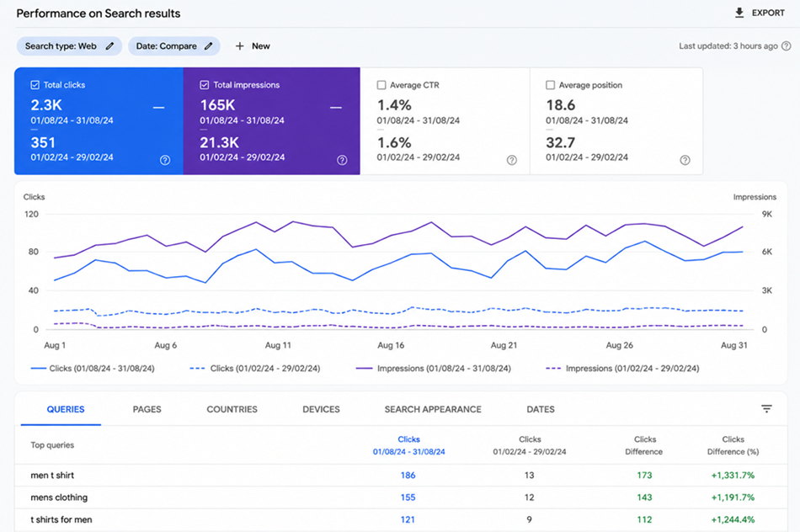Switch to the COUNTRIES tab
The image size is (800, 532).
pyautogui.click(x=232, y=410)
